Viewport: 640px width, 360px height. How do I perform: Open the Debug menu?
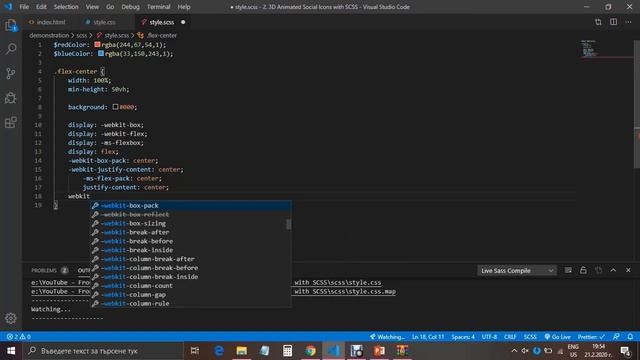[131, 7]
